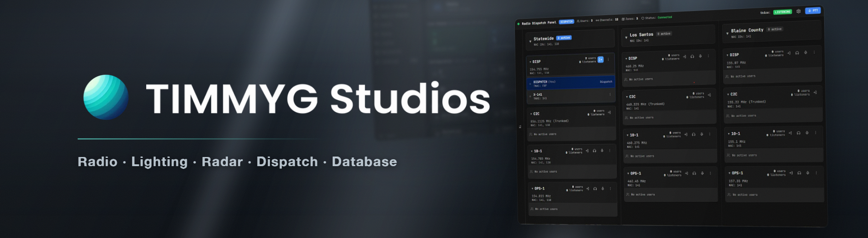Click microphone icon on Statewide OPS-1
The image size is (868, 238).
(x=603, y=189)
